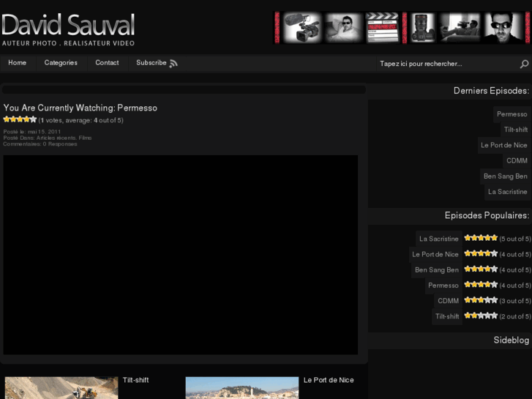Open La Sacristine in Episodes Populaires
The image size is (532, 399).
pyautogui.click(x=438, y=239)
